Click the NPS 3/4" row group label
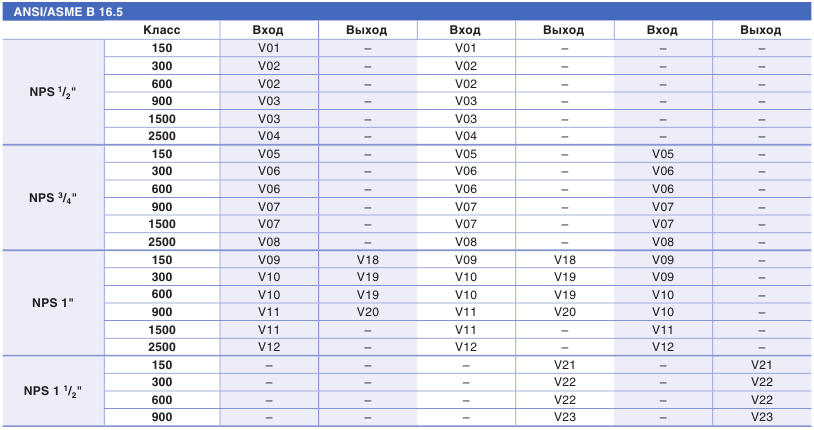Image resolution: width=814 pixels, height=430 pixels. (53, 198)
